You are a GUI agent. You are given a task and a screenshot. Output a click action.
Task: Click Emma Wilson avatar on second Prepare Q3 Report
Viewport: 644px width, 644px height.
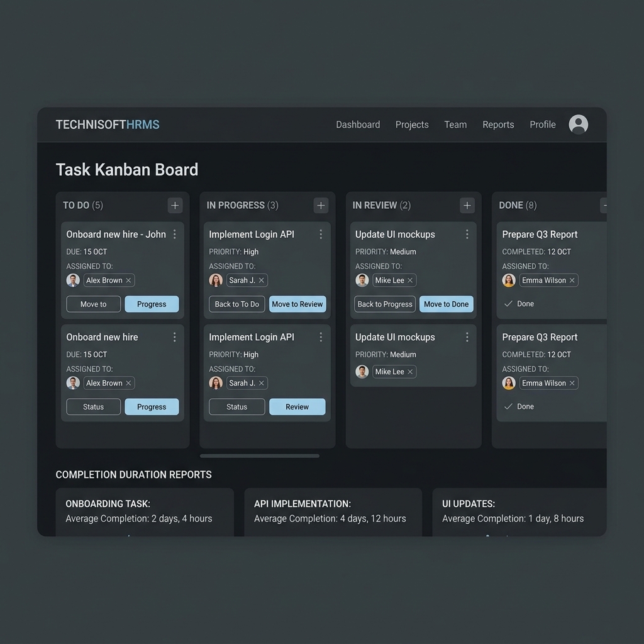click(509, 383)
